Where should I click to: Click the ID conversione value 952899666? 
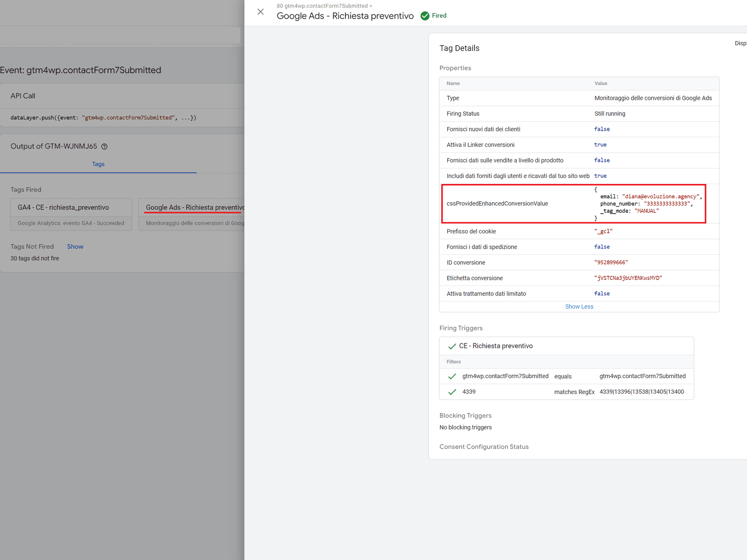coord(611,263)
